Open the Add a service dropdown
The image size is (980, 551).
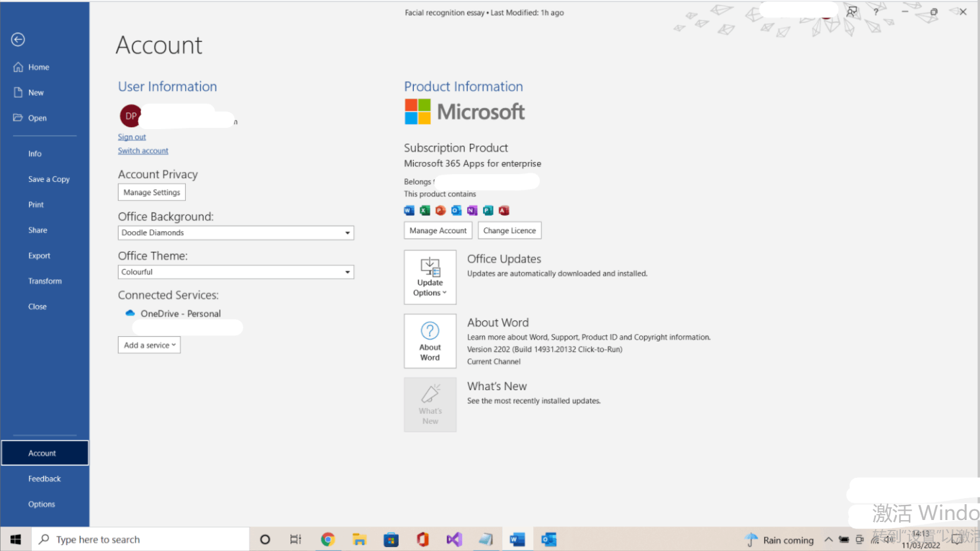[149, 345]
